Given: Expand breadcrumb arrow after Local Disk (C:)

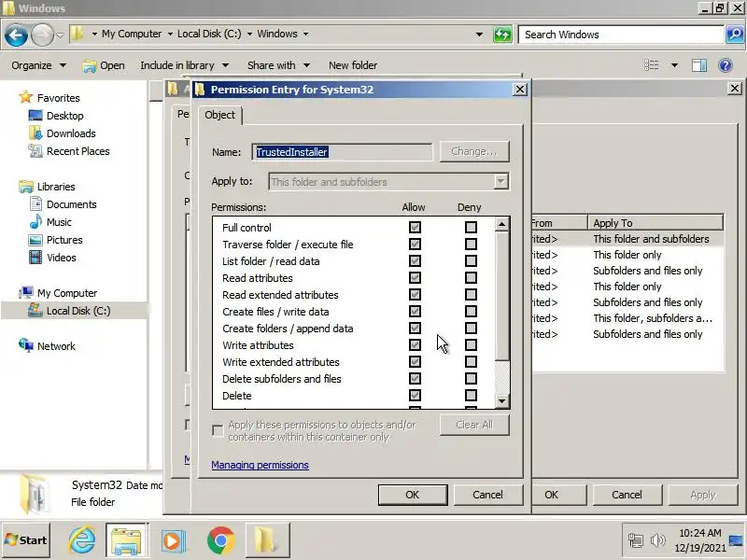Looking at the screenshot, I should [249, 34].
